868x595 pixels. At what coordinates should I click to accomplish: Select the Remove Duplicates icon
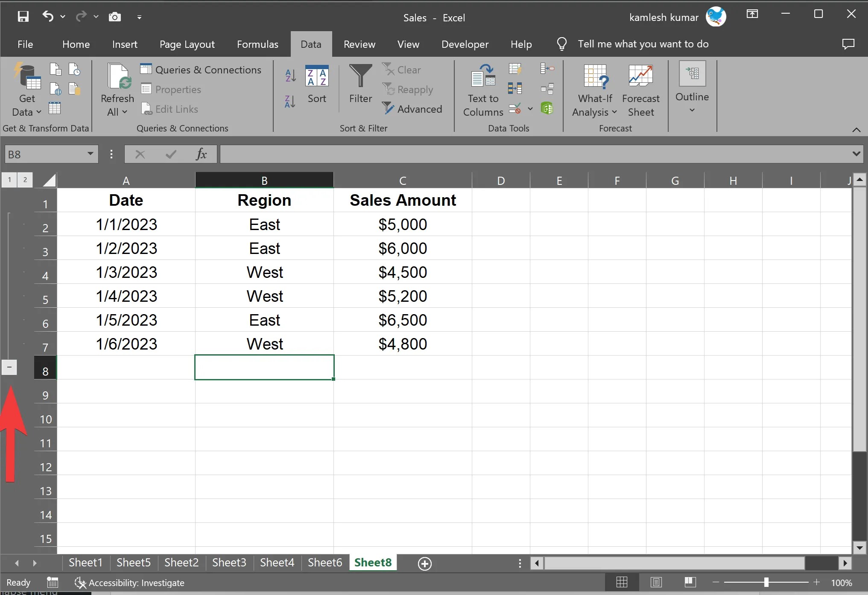coord(514,88)
